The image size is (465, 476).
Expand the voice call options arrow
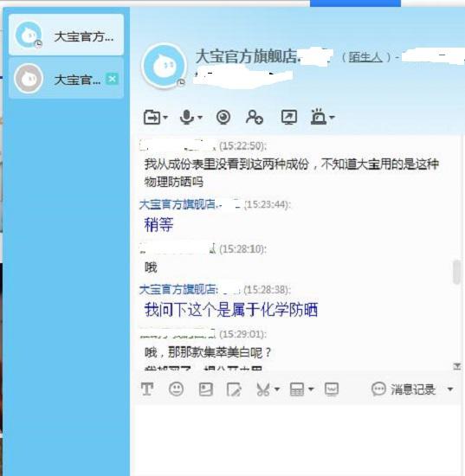200,117
